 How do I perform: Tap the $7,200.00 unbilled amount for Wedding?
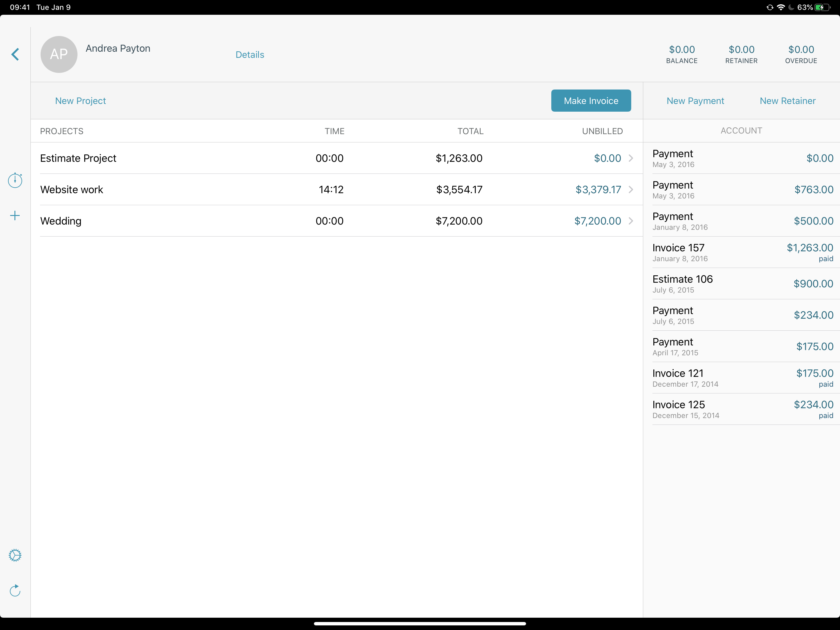(x=598, y=221)
